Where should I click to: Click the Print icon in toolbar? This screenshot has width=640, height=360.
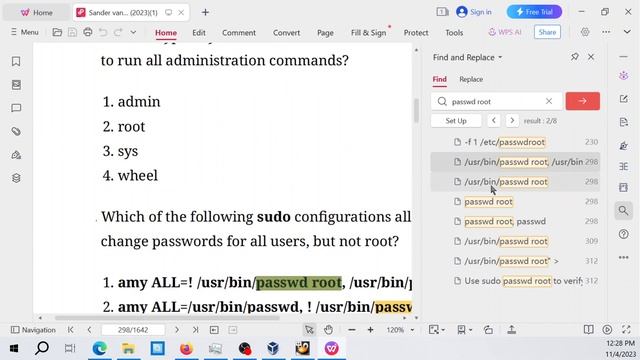87,32
